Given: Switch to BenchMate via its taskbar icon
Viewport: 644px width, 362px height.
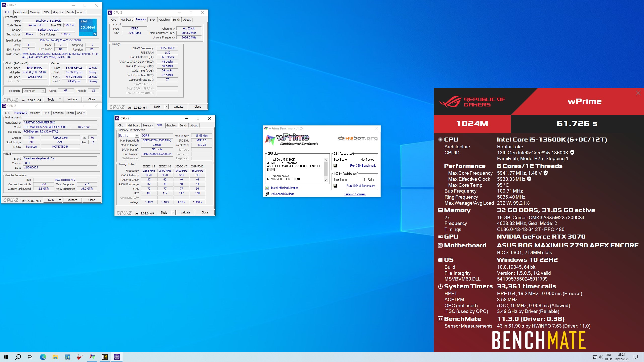Looking at the screenshot, I should [105, 357].
